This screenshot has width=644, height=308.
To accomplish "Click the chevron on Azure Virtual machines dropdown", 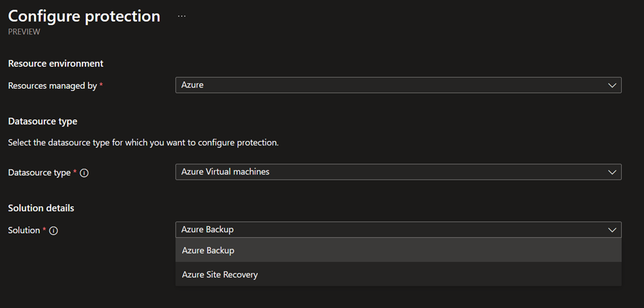I will [x=612, y=172].
